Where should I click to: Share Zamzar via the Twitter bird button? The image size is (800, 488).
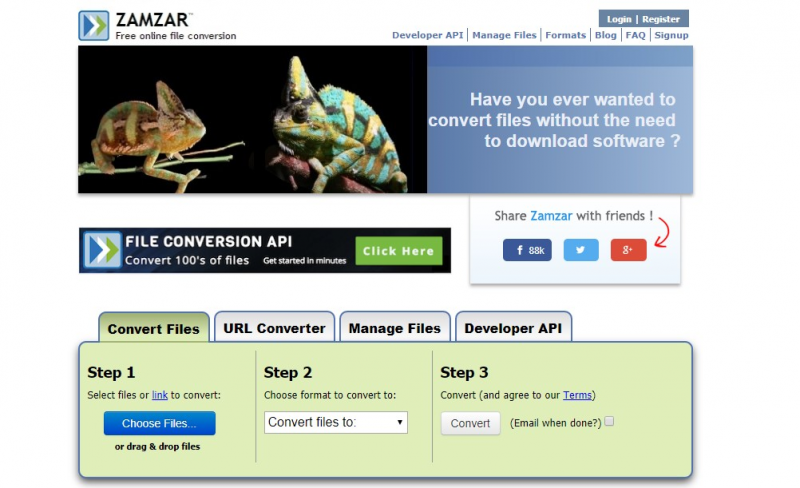click(581, 250)
